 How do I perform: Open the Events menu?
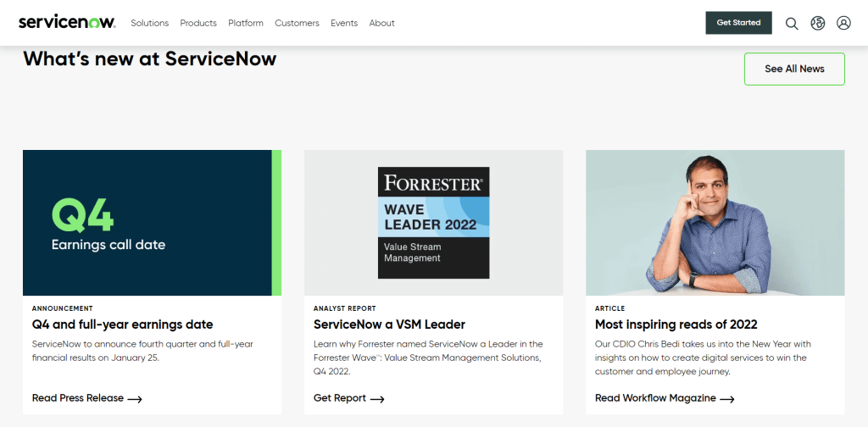click(344, 23)
